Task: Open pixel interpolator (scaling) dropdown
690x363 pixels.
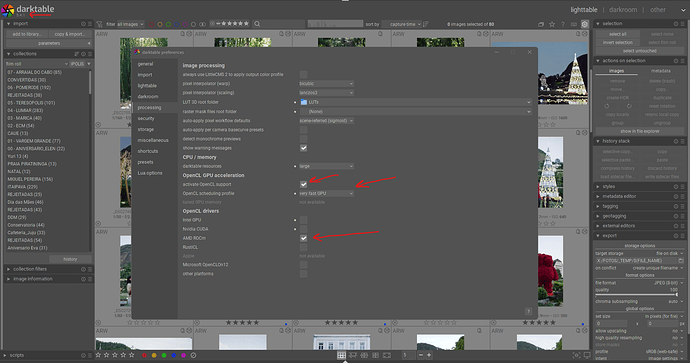Action: click(326, 93)
